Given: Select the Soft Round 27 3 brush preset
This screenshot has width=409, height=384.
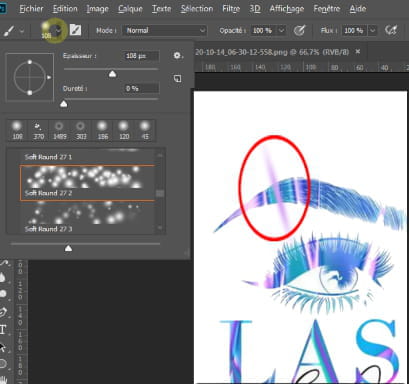Looking at the screenshot, I should [x=88, y=217].
